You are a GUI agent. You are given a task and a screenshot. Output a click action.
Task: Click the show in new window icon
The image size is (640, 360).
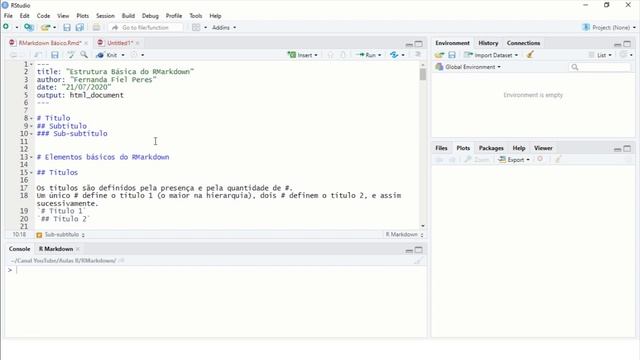(38, 55)
